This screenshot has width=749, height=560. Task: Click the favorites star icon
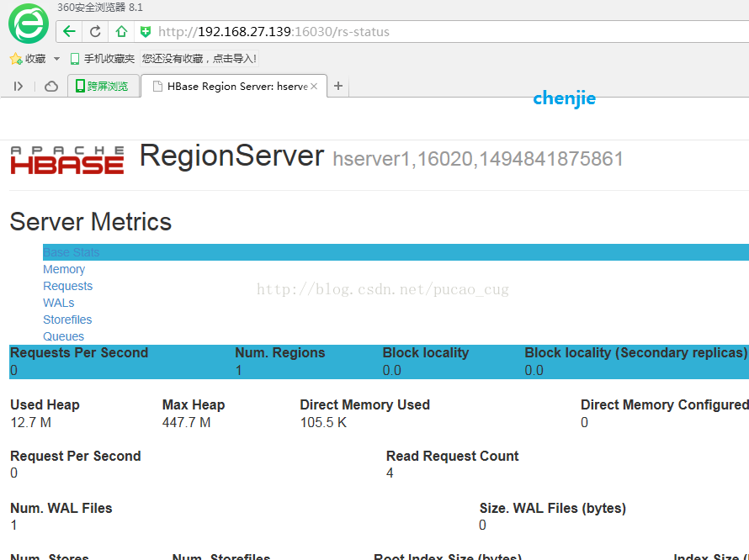16,59
